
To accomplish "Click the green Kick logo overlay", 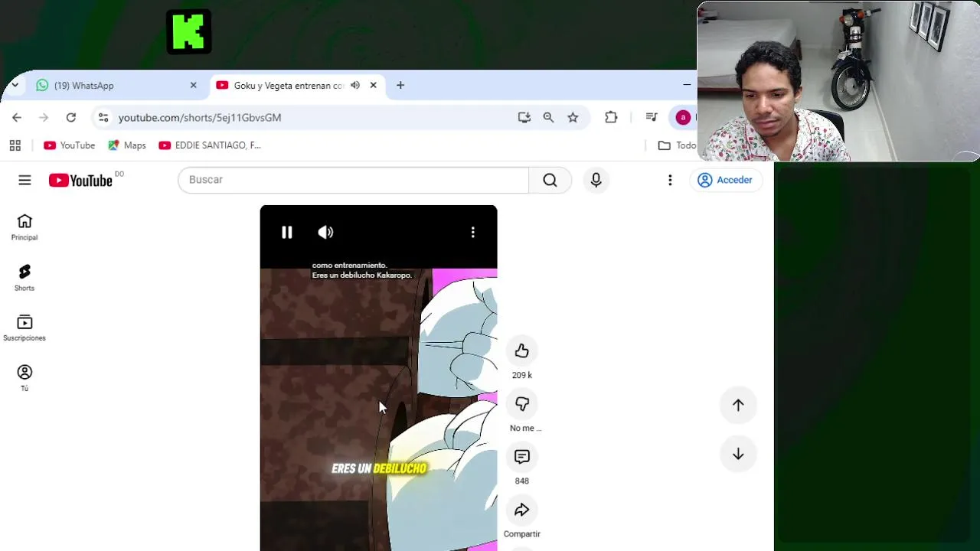I will pyautogui.click(x=189, y=32).
